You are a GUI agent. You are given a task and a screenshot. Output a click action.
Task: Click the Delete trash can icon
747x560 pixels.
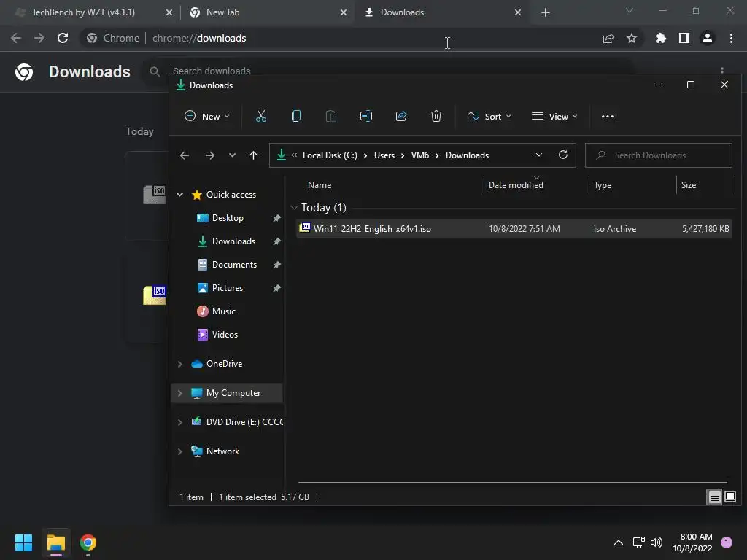436,116
